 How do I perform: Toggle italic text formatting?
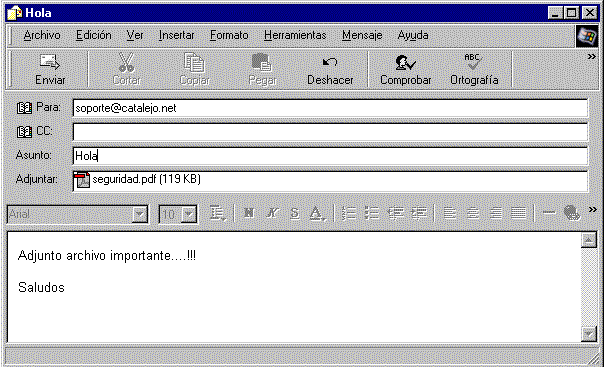272,213
